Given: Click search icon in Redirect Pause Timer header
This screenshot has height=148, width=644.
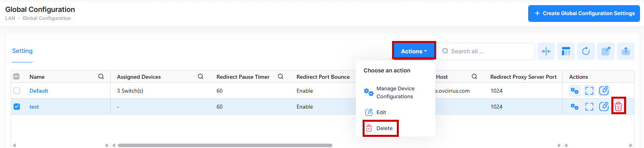Looking at the screenshot, I should [281, 76].
